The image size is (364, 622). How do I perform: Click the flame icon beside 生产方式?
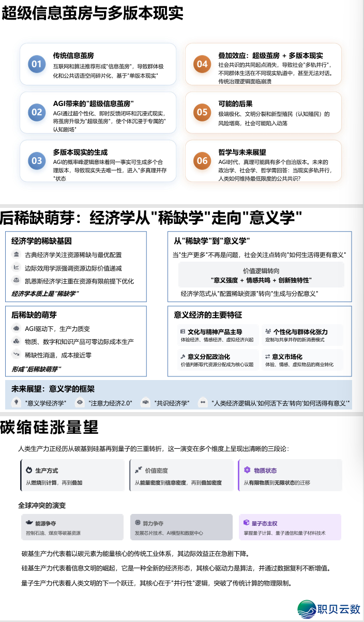click(29, 471)
